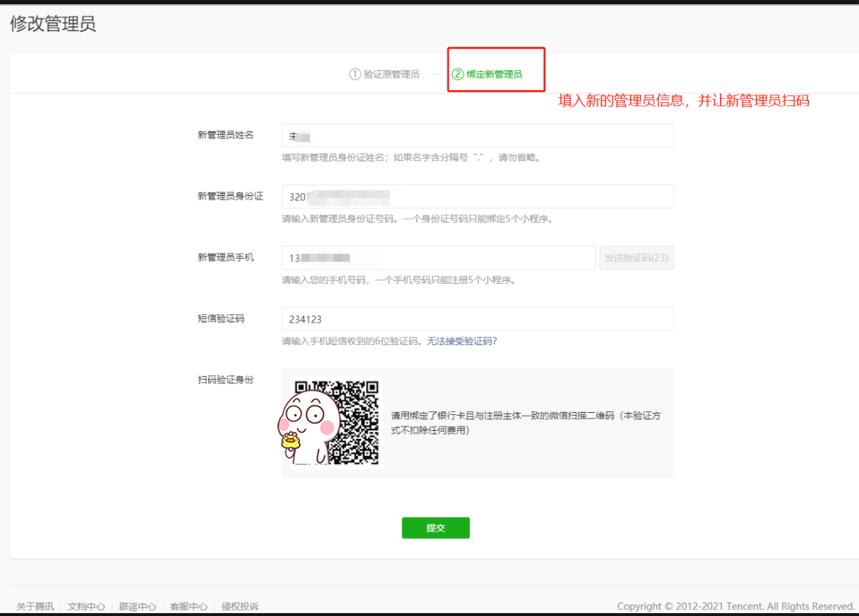
Task: Click the Copyright 2012-2021 Tencent footer text
Action: coord(736,606)
